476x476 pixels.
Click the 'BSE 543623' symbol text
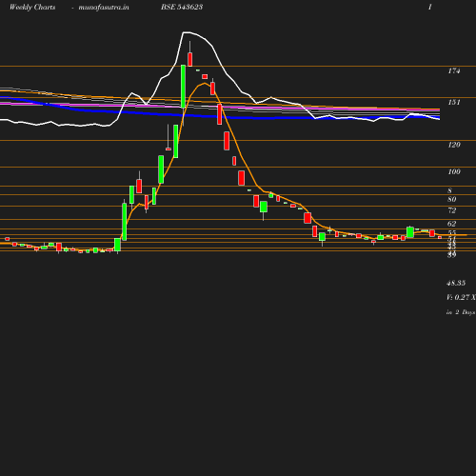182,7
